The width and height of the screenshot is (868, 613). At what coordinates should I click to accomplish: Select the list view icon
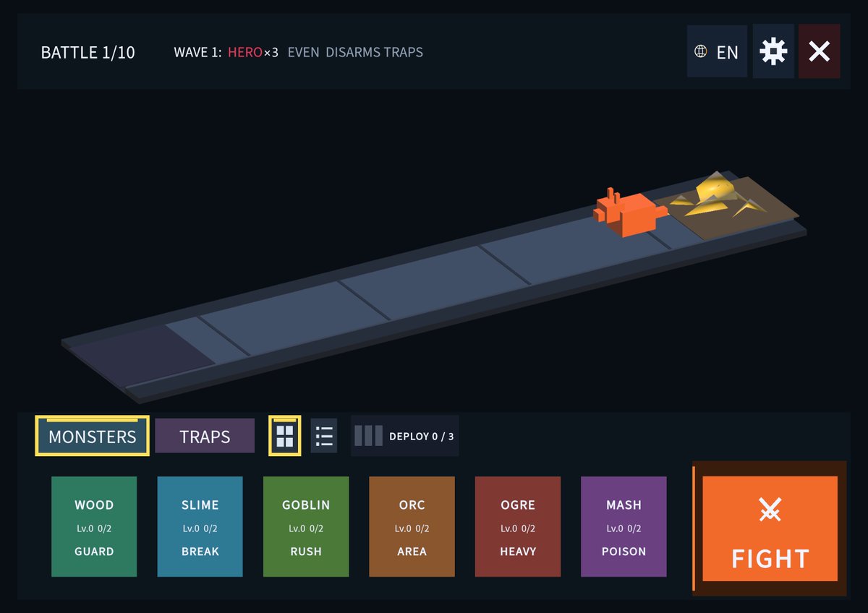pos(324,436)
